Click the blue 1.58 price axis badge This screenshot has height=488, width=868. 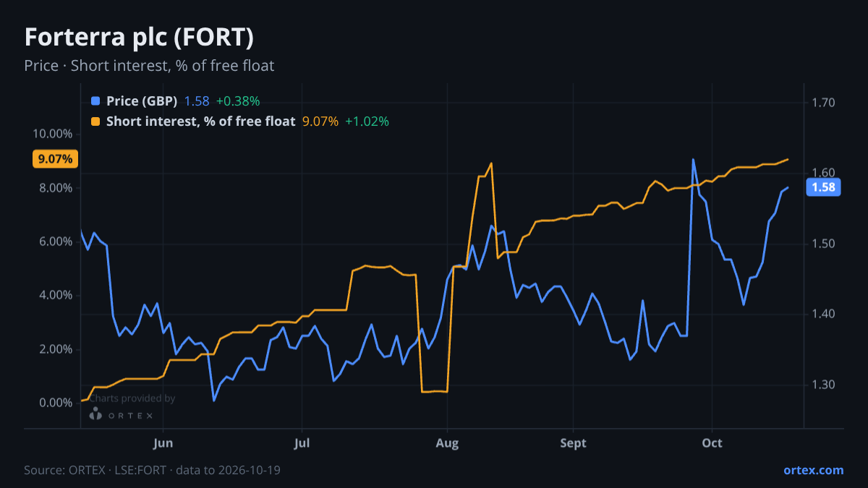click(x=823, y=188)
